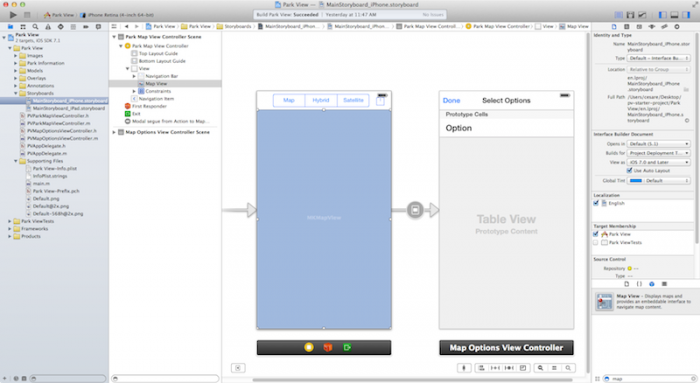Viewport: 700px width, 383px height.
Task: Show the Quick Help inspector
Action: [x=626, y=27]
